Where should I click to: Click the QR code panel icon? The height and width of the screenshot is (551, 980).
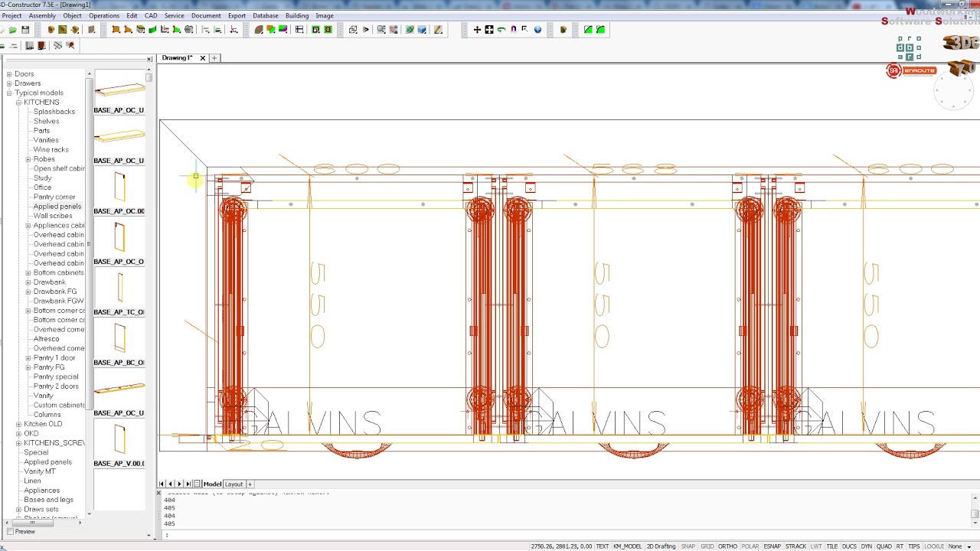(x=909, y=47)
